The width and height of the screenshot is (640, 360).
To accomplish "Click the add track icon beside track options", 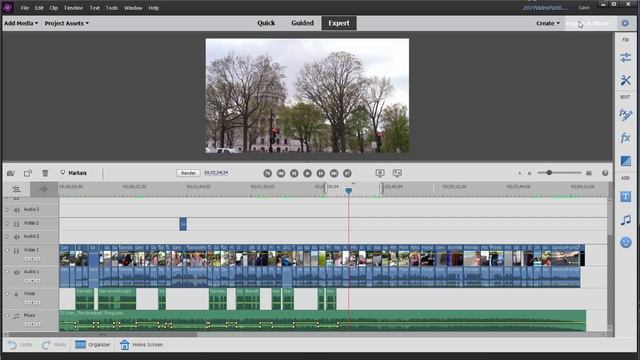I will tap(43, 189).
